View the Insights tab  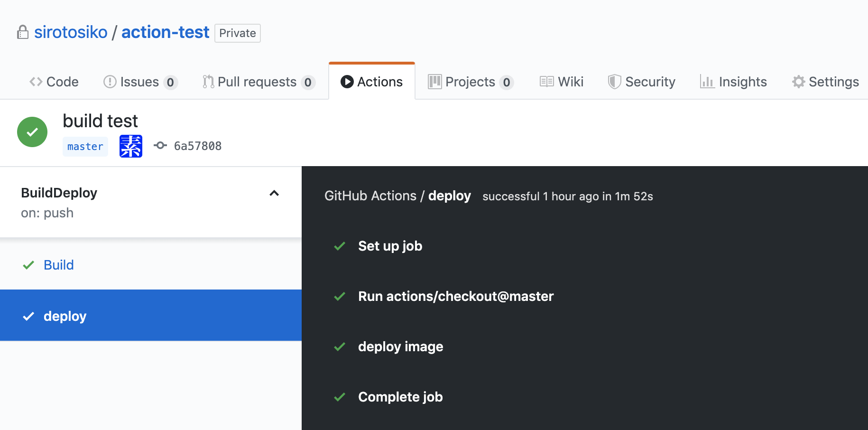click(x=733, y=82)
